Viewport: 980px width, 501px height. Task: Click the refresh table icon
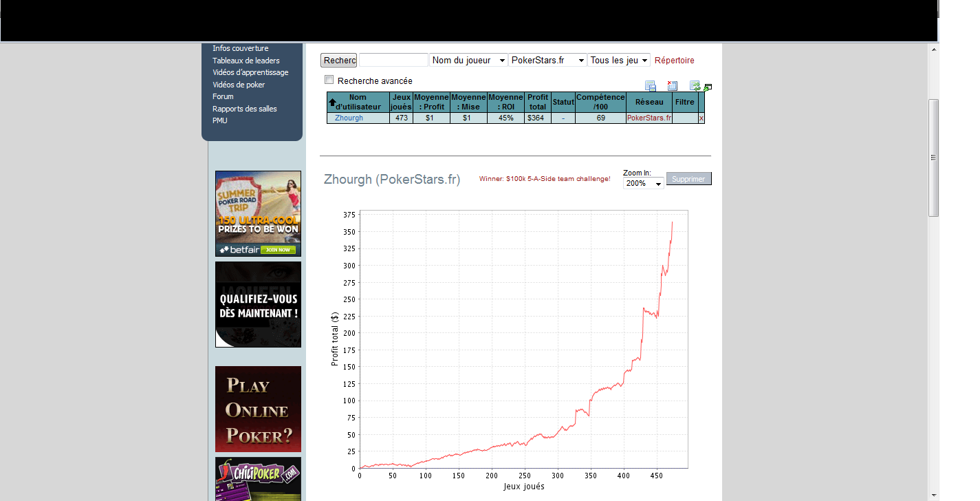click(x=695, y=86)
